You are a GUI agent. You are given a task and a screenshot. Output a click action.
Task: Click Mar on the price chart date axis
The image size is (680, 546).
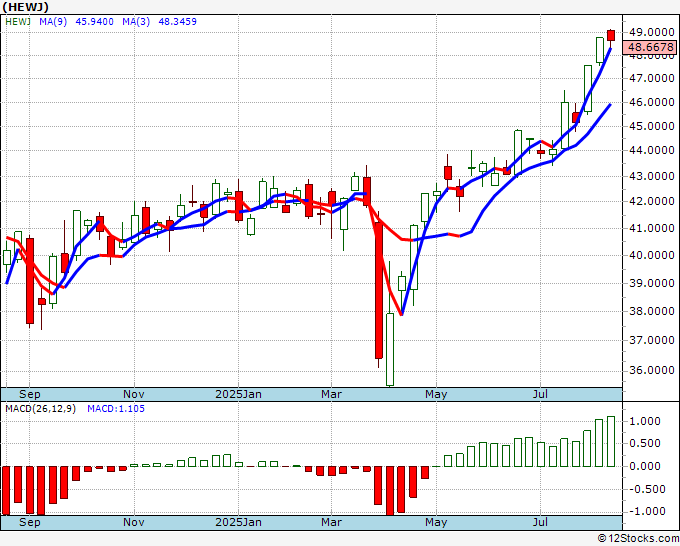coord(331,394)
